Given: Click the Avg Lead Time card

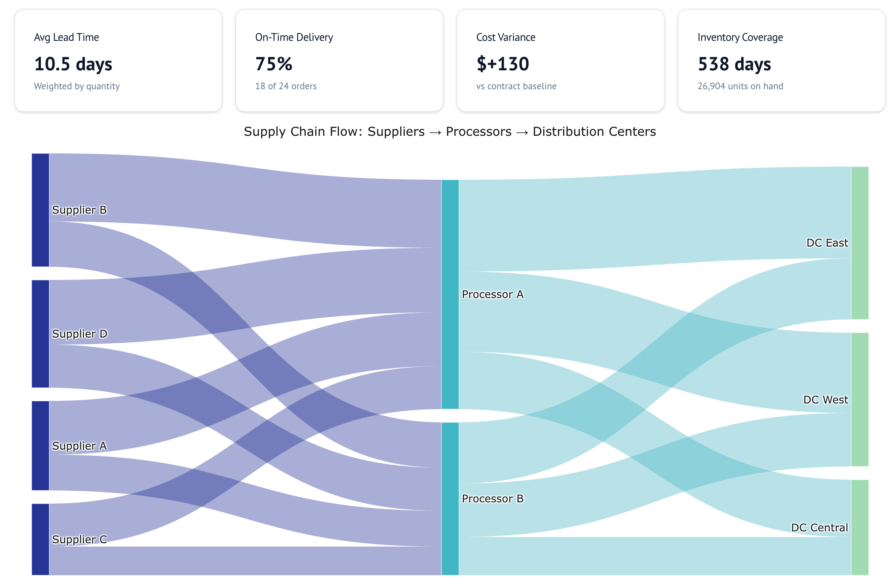Looking at the screenshot, I should 118,61.
